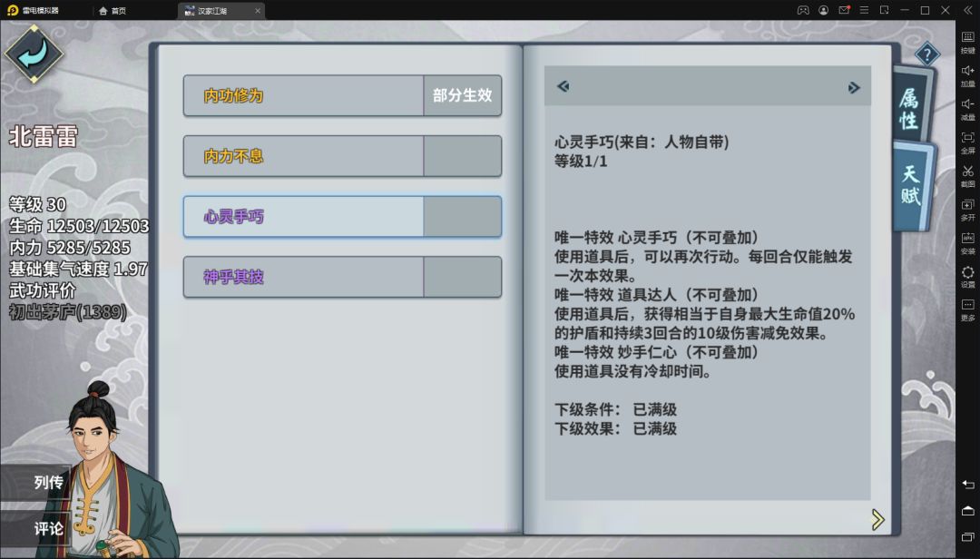The width and height of the screenshot is (980, 559).
Task: Click the 基础集气速度 1.97 stat
Action: (79, 269)
